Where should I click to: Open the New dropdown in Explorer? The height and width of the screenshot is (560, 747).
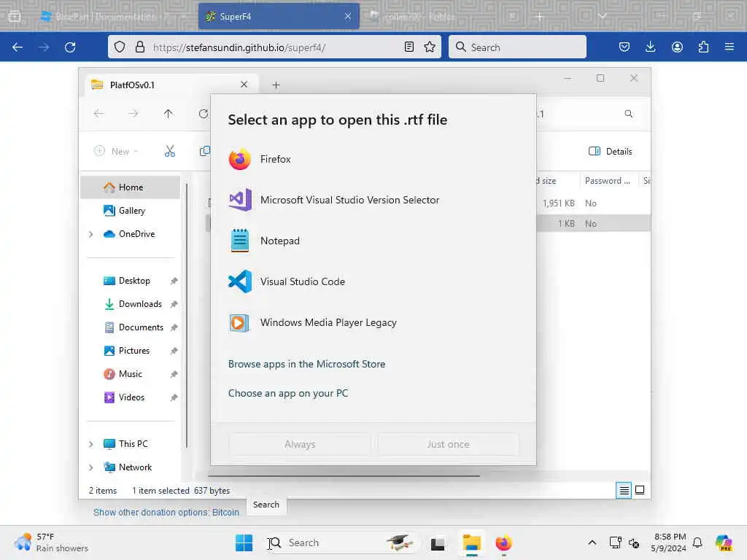(116, 151)
